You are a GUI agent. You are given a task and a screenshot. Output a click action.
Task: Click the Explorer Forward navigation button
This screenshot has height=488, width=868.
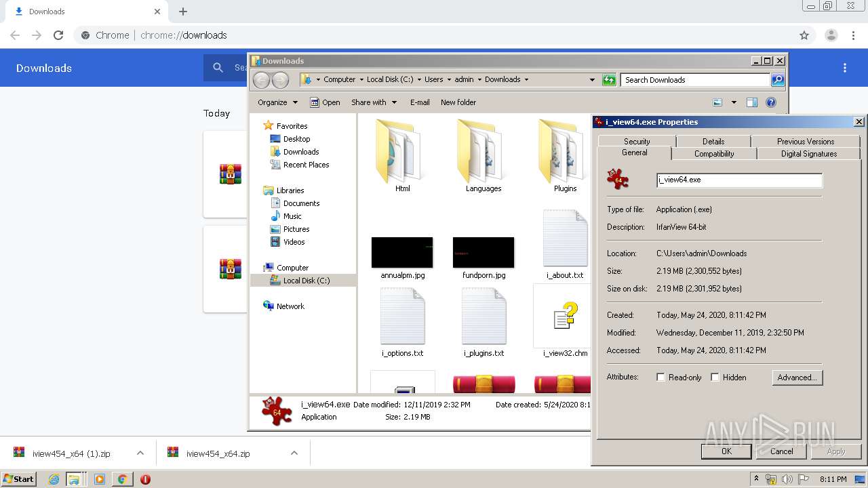click(280, 80)
